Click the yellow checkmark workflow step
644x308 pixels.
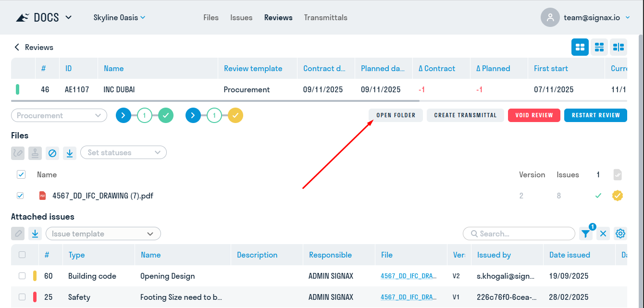pos(235,115)
